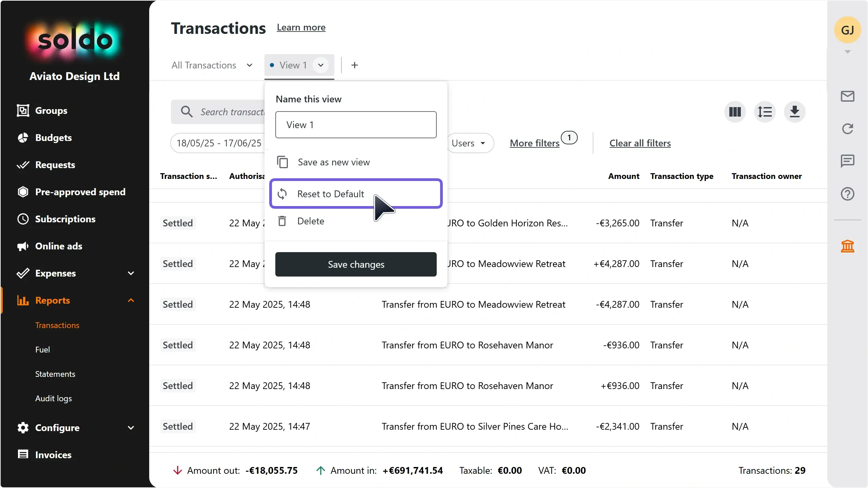Click the help question mark icon

tap(847, 194)
